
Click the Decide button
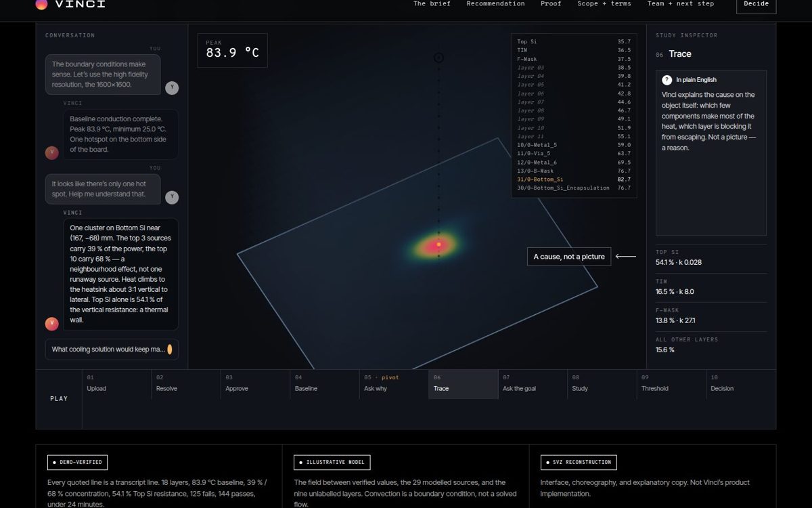(756, 5)
